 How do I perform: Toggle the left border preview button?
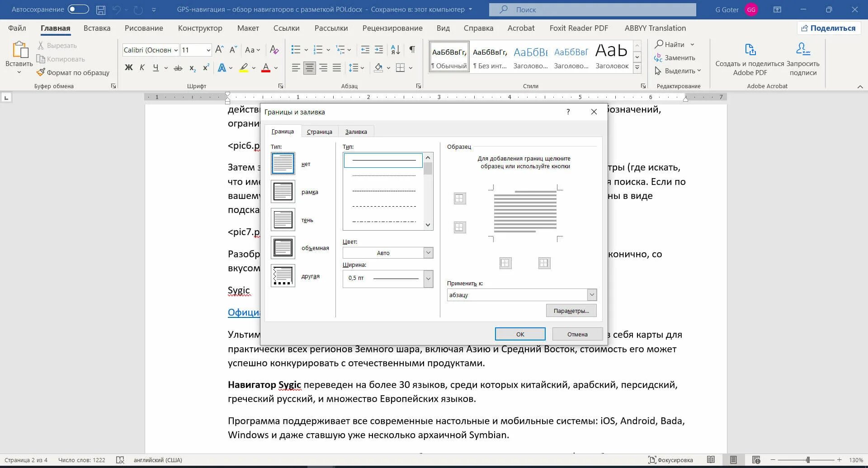tap(505, 263)
